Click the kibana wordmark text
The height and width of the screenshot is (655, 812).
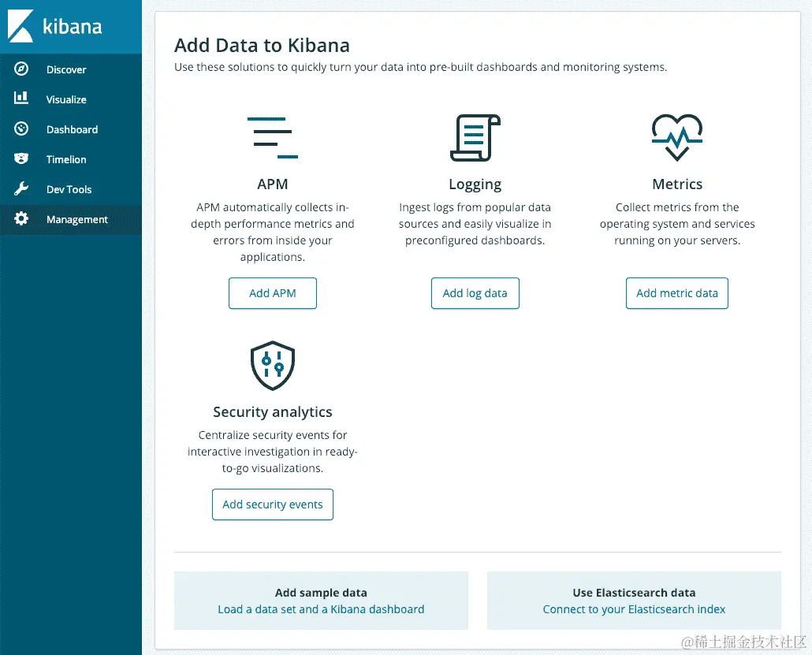click(72, 27)
